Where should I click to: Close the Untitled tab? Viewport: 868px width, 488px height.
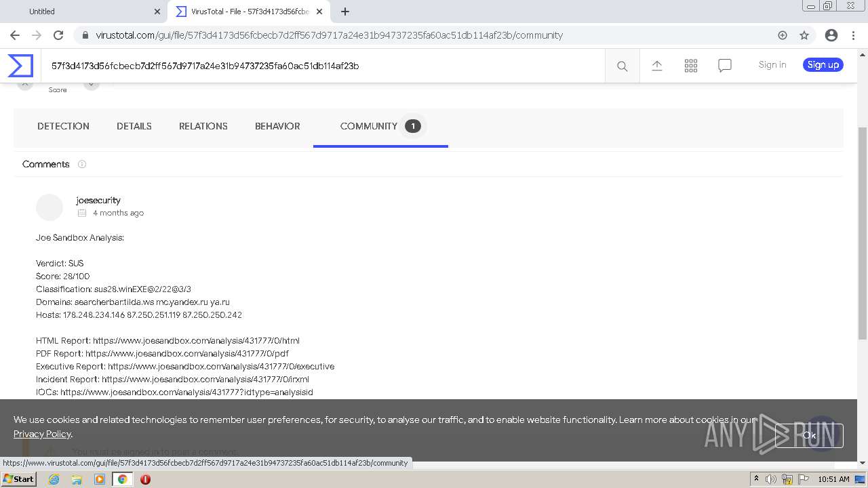[157, 12]
